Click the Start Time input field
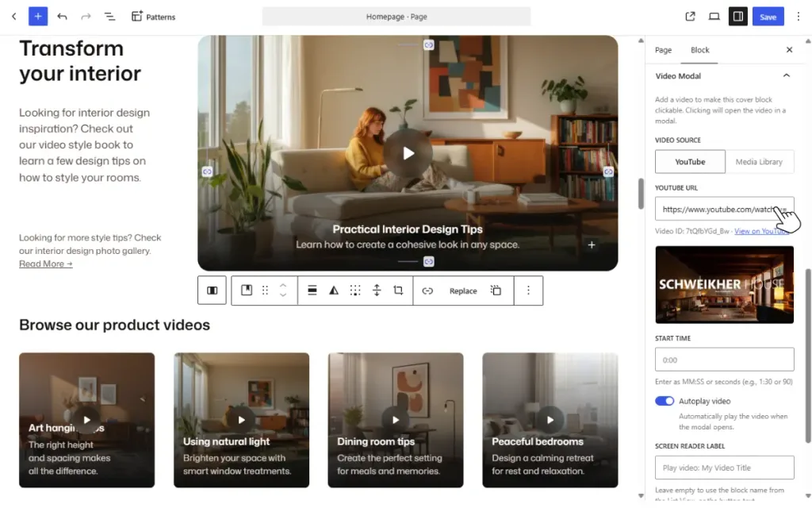The height and width of the screenshot is (508, 812). pyautogui.click(x=724, y=360)
